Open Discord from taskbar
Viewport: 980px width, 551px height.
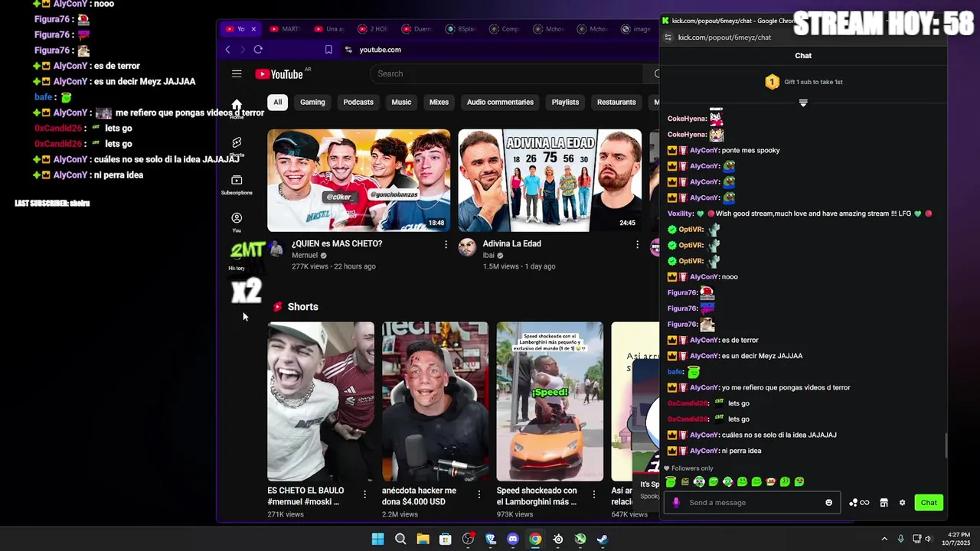pyautogui.click(x=513, y=540)
